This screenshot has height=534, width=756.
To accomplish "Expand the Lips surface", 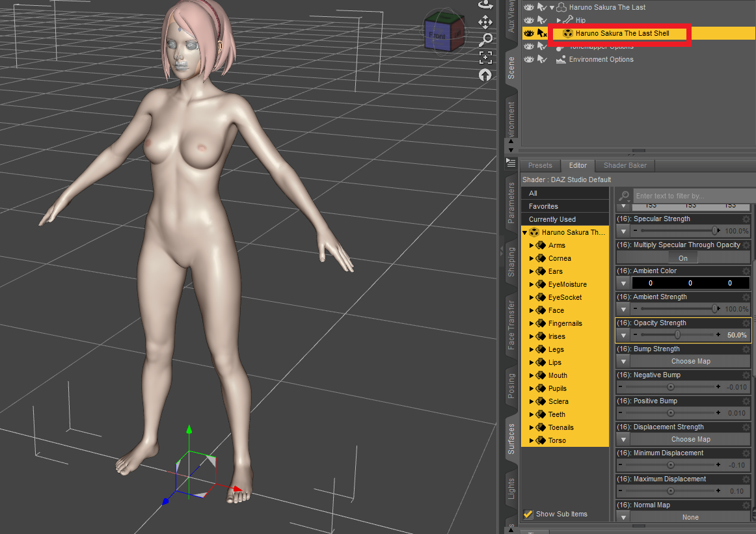I will [532, 362].
